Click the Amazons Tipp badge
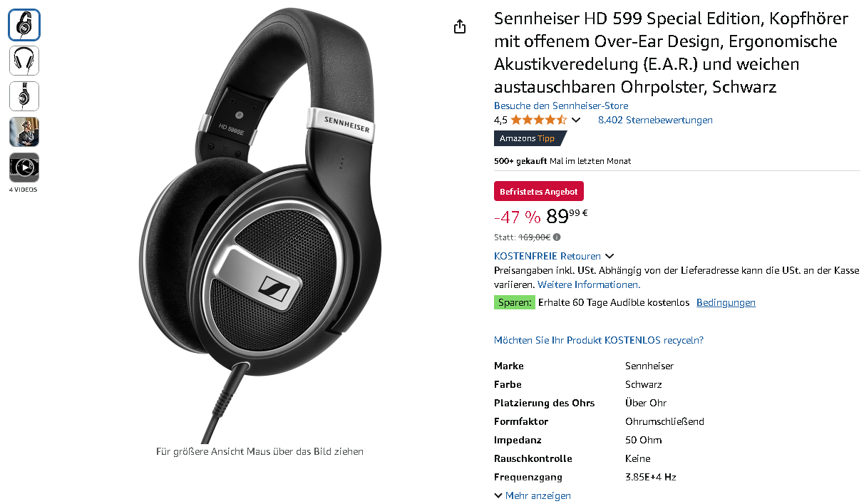The width and height of the screenshot is (864, 504). pyautogui.click(x=529, y=138)
